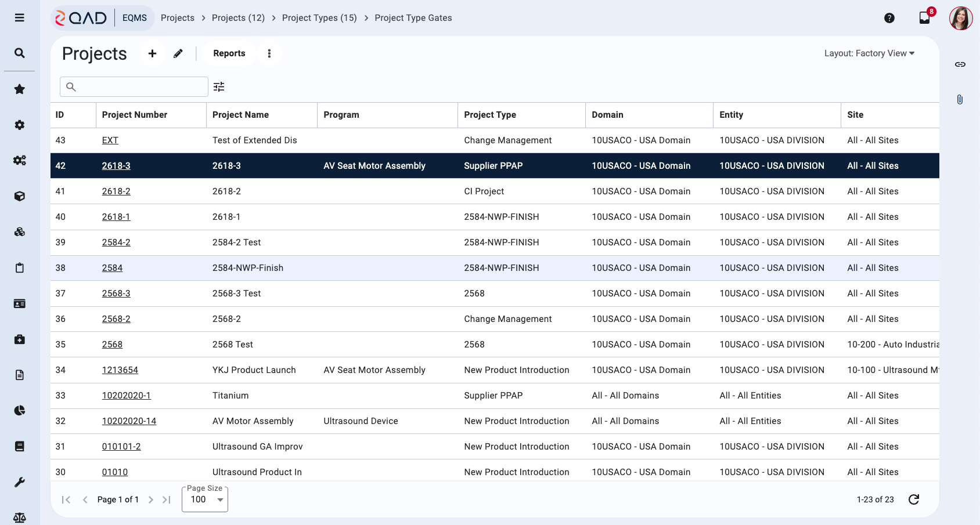Open Reports button
Viewport: 980px width, 525px height.
pos(229,53)
